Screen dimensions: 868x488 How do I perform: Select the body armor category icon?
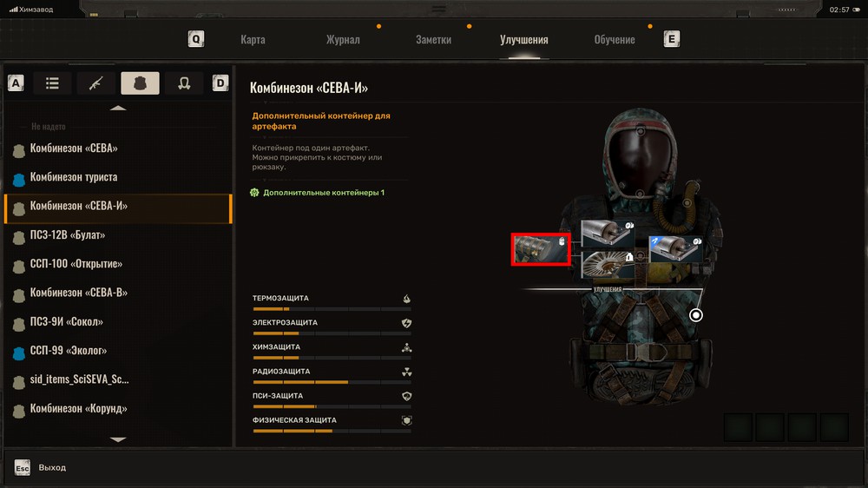[x=140, y=83]
